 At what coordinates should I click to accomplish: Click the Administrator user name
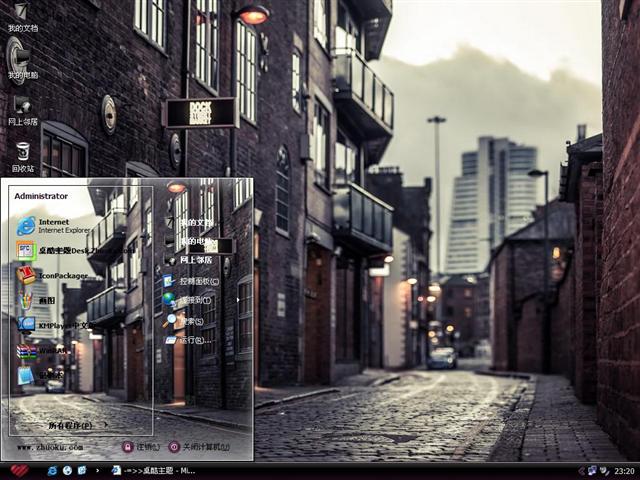(x=41, y=196)
